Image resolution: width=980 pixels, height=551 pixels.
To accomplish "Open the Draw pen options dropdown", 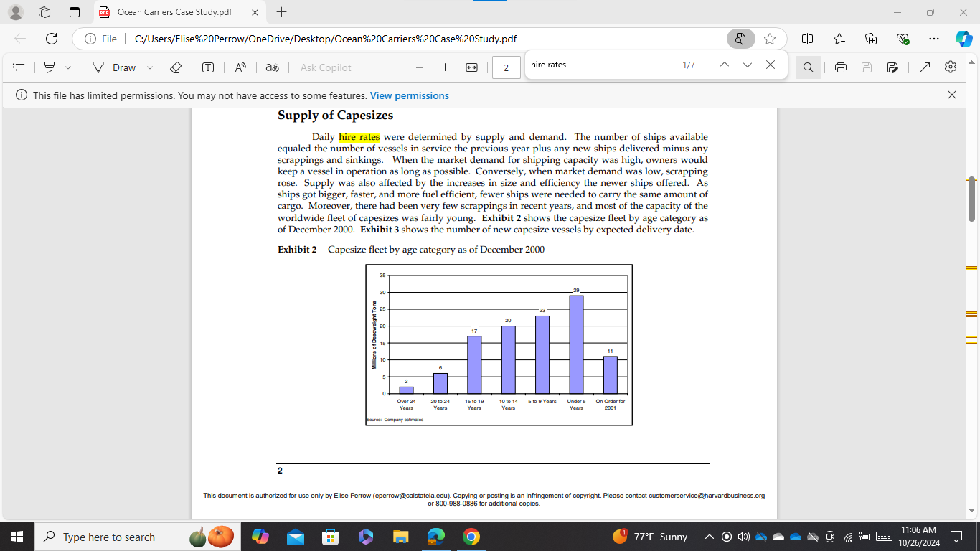I will click(x=149, y=67).
